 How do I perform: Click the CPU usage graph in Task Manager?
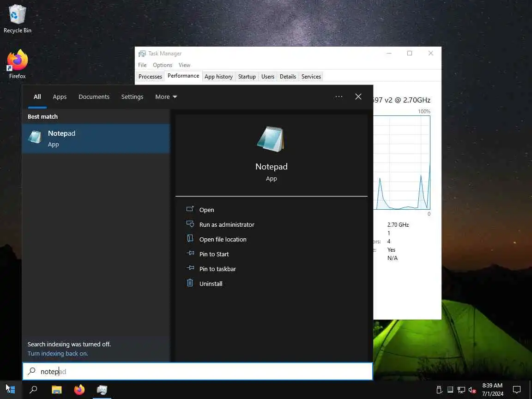pos(402,163)
